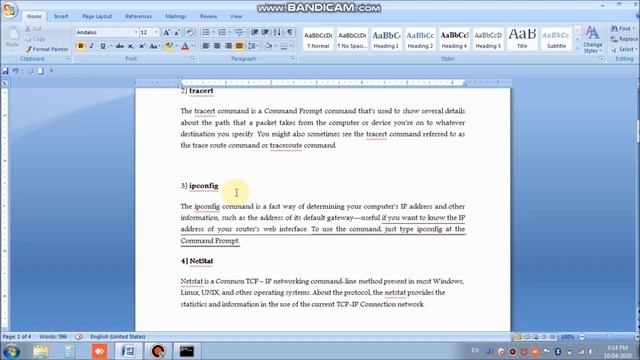Switch to the View tab
Image resolution: width=640 pixels, height=360 pixels.
236,16
